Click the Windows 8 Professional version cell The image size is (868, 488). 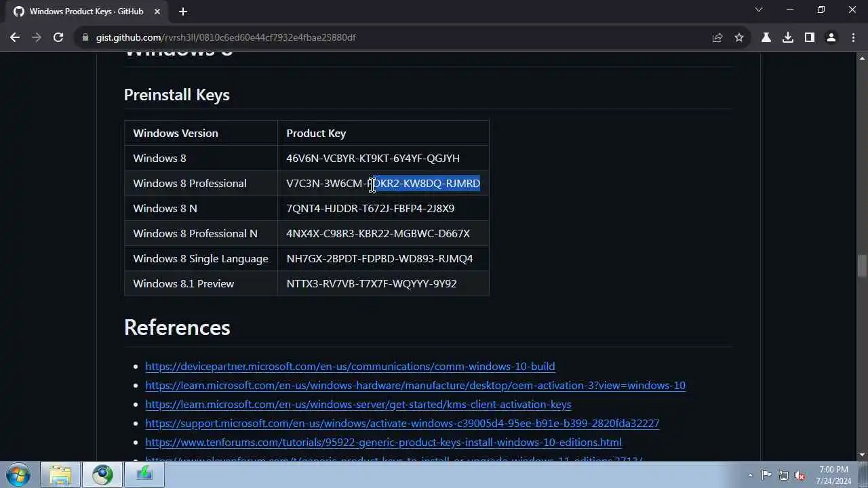coord(201,183)
